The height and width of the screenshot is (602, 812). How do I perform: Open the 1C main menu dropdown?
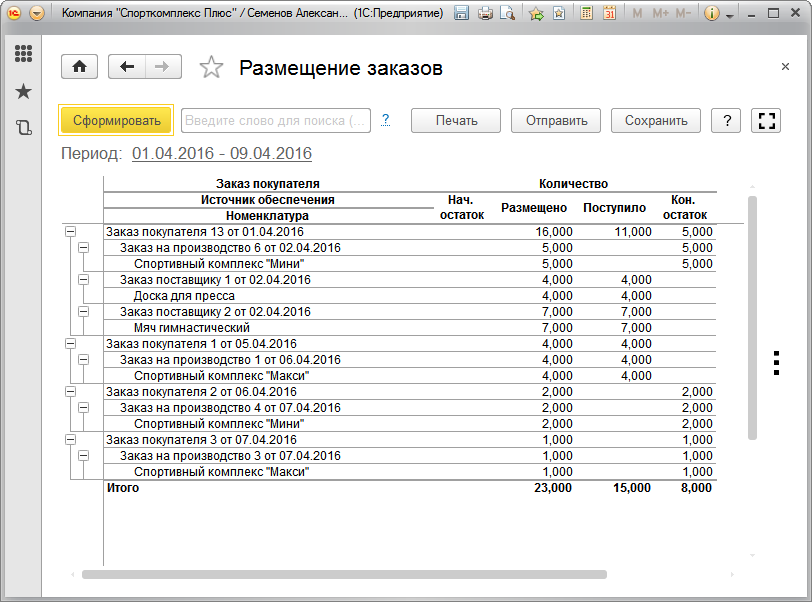click(37, 14)
